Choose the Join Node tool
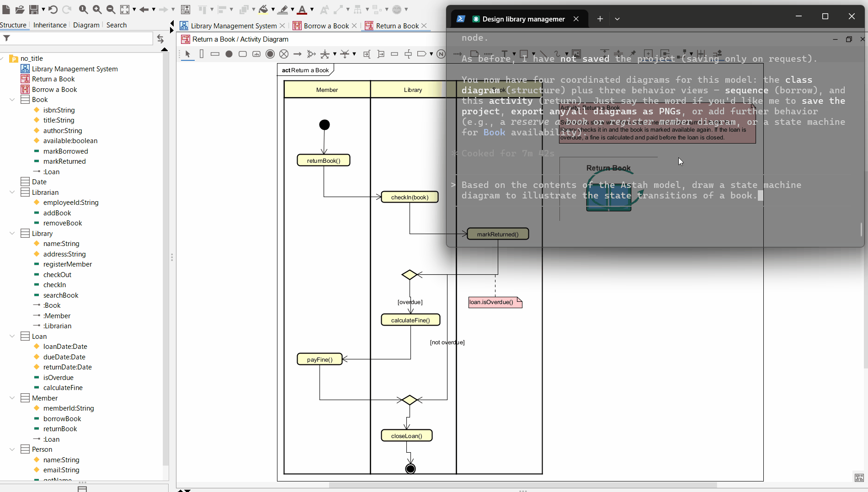 (x=345, y=54)
